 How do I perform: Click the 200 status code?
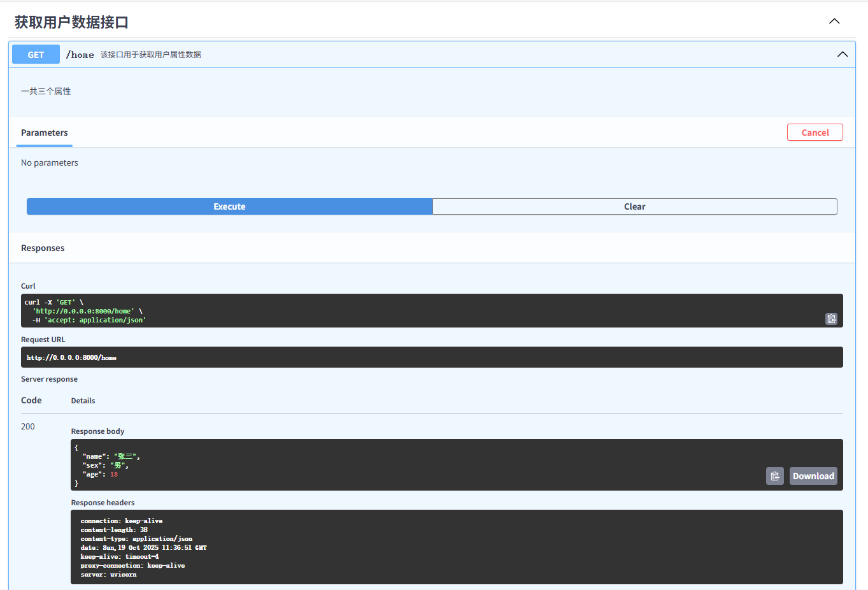pos(28,426)
